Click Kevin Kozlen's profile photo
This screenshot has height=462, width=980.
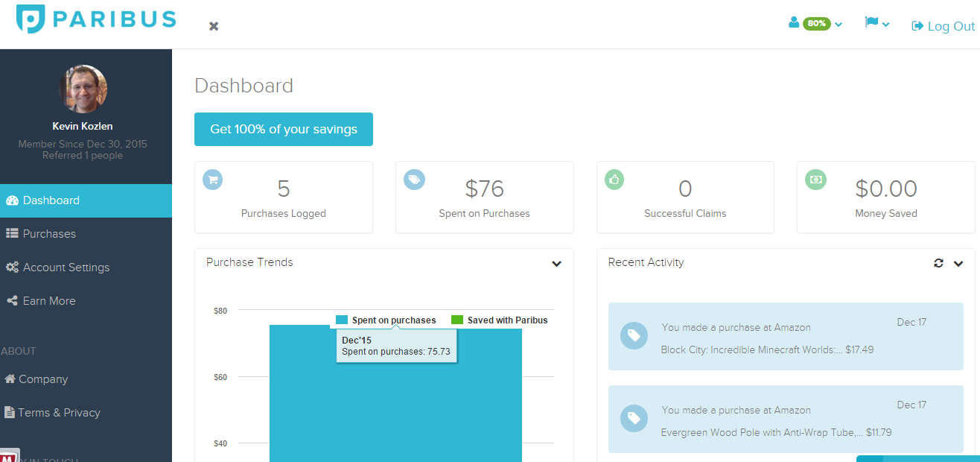coord(83,89)
